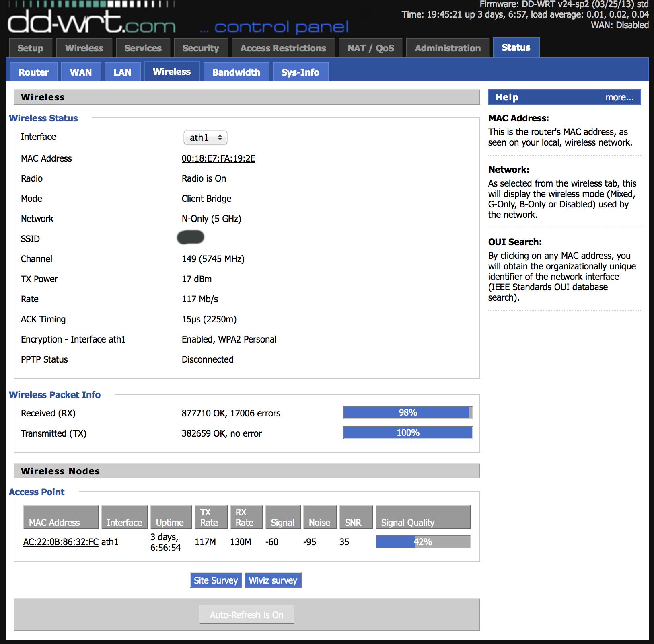
Task: Select the Wireless status sub-tab
Action: [x=172, y=71]
